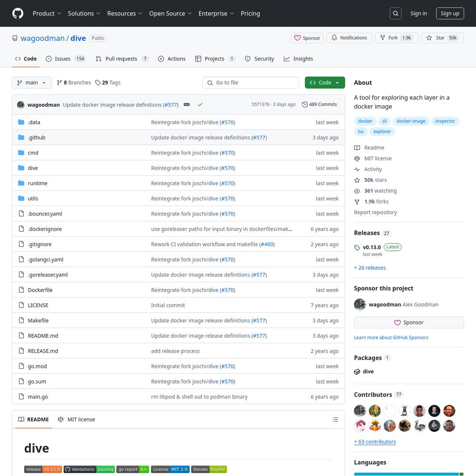The height and width of the screenshot is (476, 476).
Task: Open + 63 contributors link
Action: (x=375, y=442)
